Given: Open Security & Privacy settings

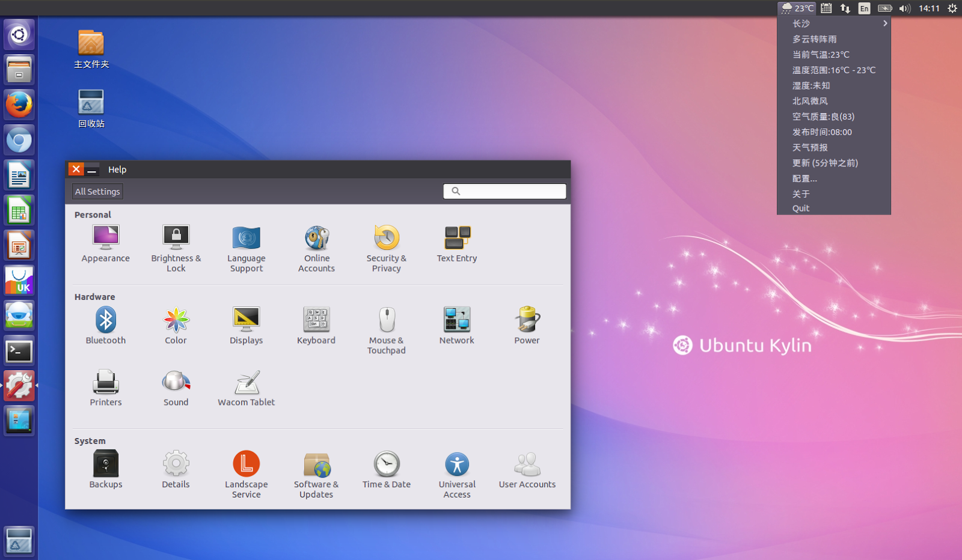Looking at the screenshot, I should (386, 246).
